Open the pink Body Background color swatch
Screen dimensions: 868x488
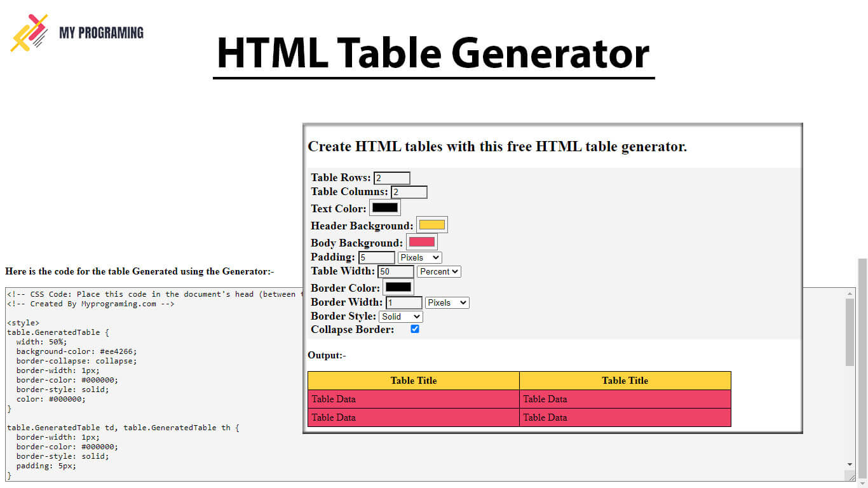[421, 241]
